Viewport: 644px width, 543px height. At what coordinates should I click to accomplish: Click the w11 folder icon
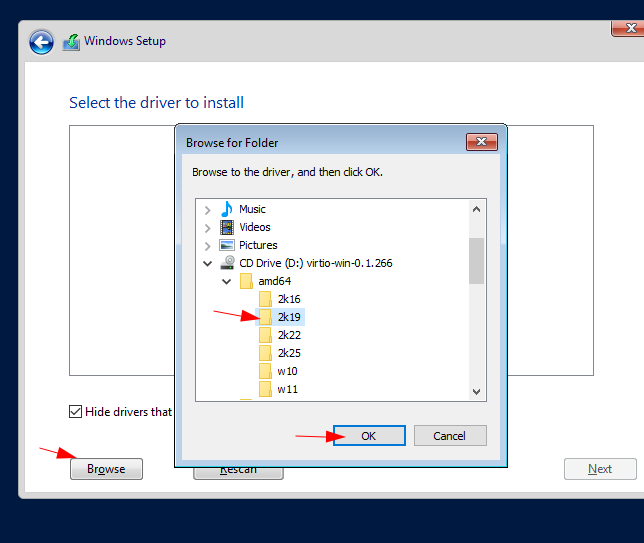(265, 389)
